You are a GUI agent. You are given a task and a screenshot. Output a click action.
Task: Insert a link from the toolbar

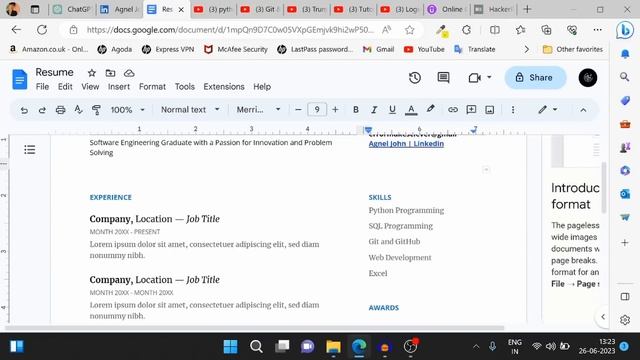[x=453, y=109]
